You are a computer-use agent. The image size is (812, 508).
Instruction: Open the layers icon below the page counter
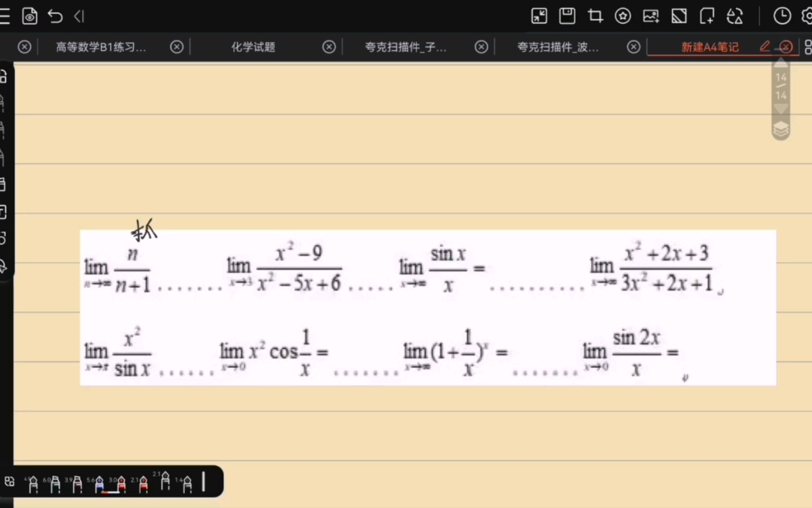tap(781, 129)
